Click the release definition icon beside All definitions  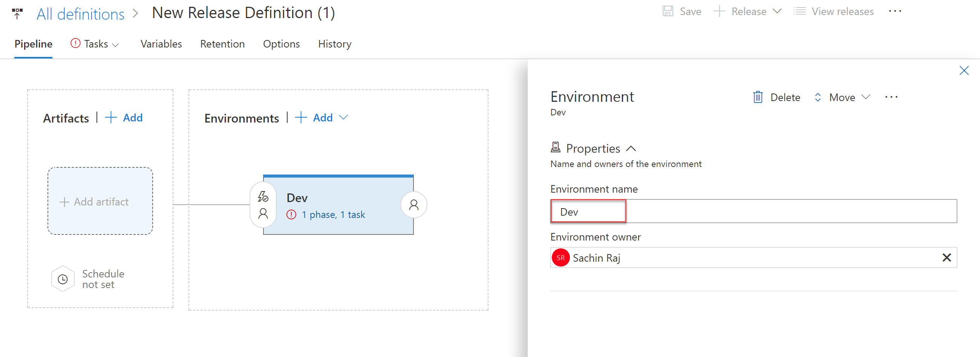(17, 14)
